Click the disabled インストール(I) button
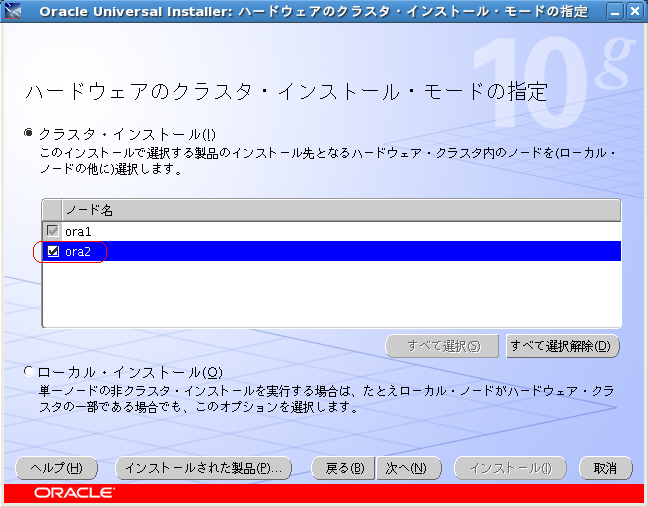648x507 pixels. [x=510, y=468]
